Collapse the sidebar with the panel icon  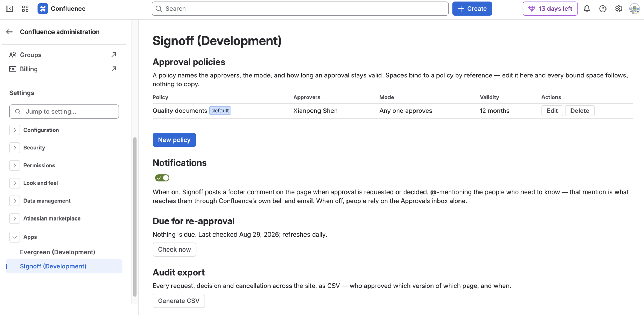pos(9,9)
